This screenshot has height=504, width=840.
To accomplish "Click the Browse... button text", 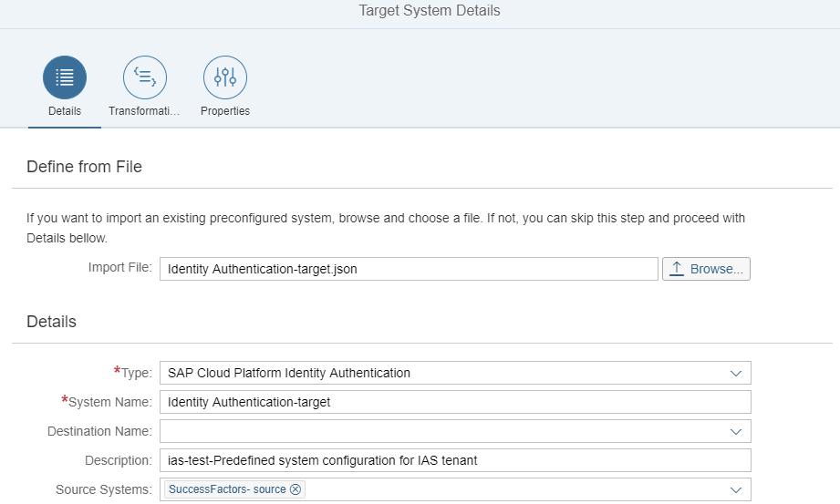I will 716,269.
